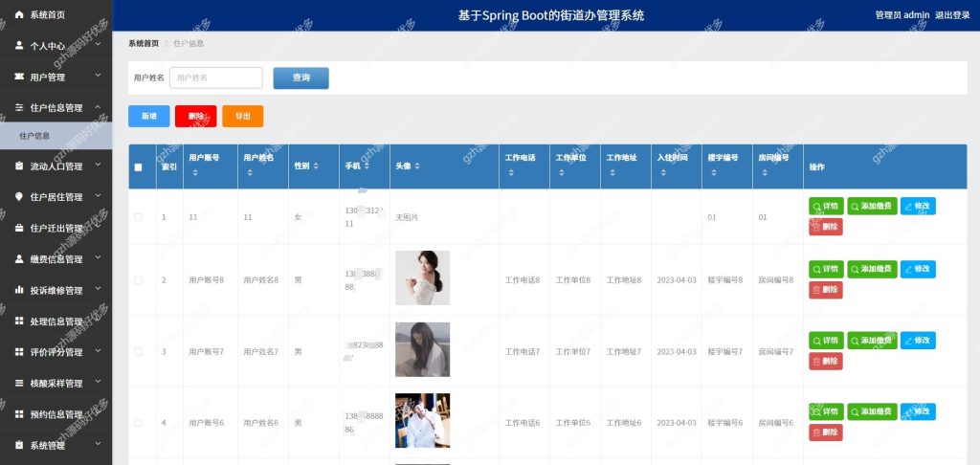The width and height of the screenshot is (980, 465).
Task: Check the checkbox for row 1
Action: 138,217
